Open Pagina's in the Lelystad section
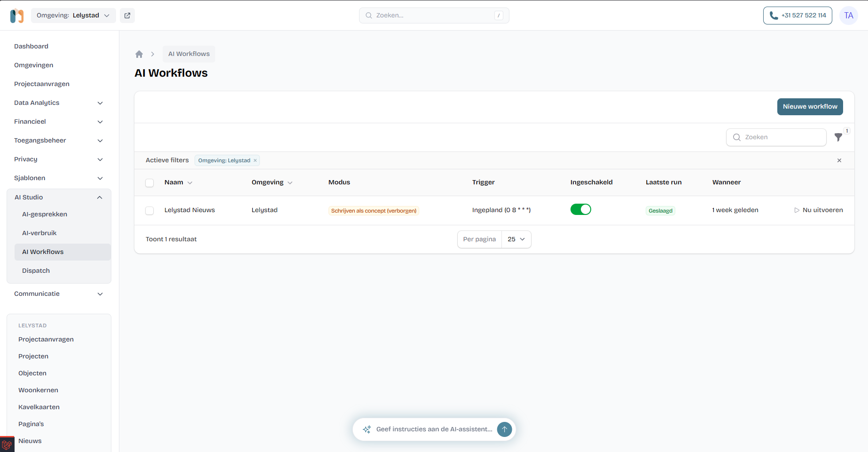Screen dimensions: 868x452 [x=31, y=424]
